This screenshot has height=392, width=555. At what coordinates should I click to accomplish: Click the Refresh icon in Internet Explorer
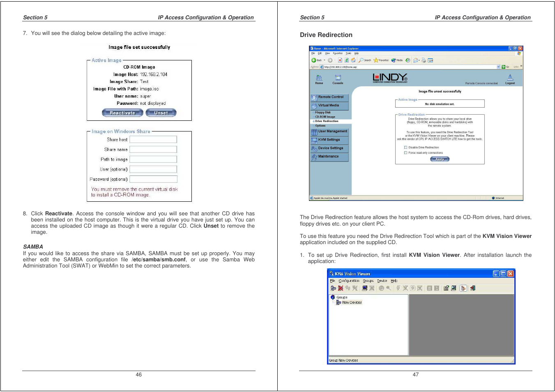point(347,60)
